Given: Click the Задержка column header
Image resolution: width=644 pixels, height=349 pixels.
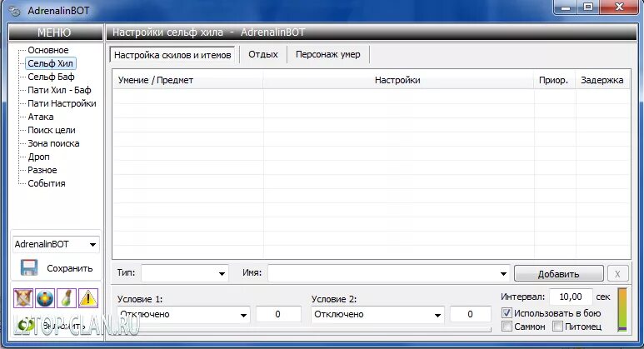Looking at the screenshot, I should [602, 80].
